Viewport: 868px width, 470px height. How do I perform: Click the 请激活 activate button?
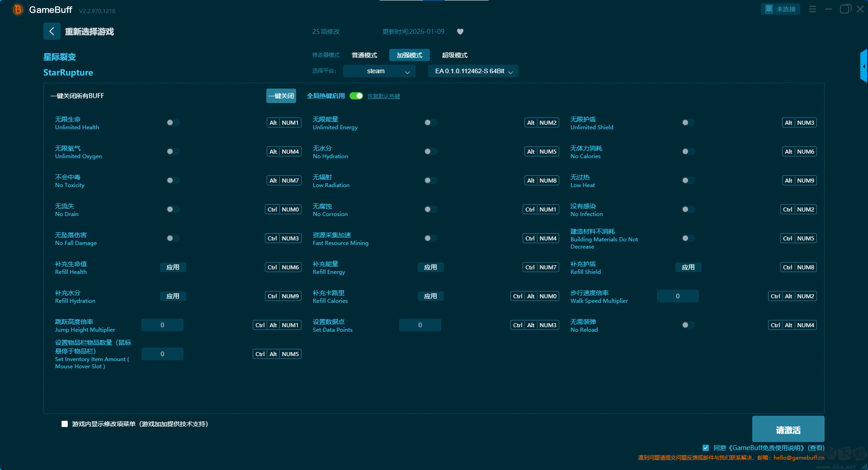788,429
